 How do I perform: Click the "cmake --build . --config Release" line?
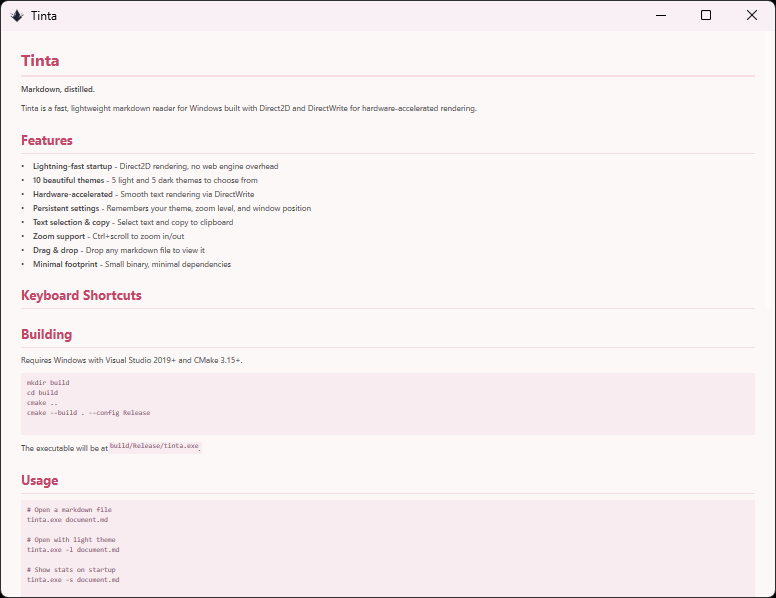pos(89,412)
